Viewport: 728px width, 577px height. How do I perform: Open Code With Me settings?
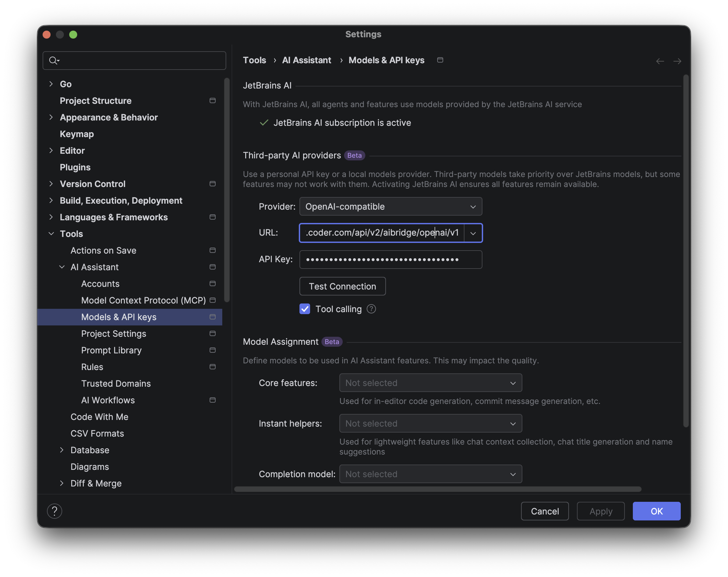pyautogui.click(x=99, y=417)
